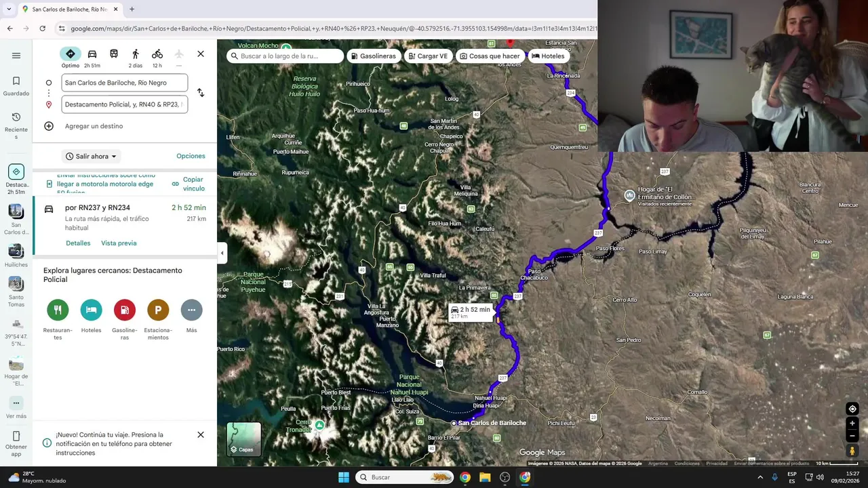Screen dimensions: 868x488
Task: Center the map on my location
Action: coord(852,409)
